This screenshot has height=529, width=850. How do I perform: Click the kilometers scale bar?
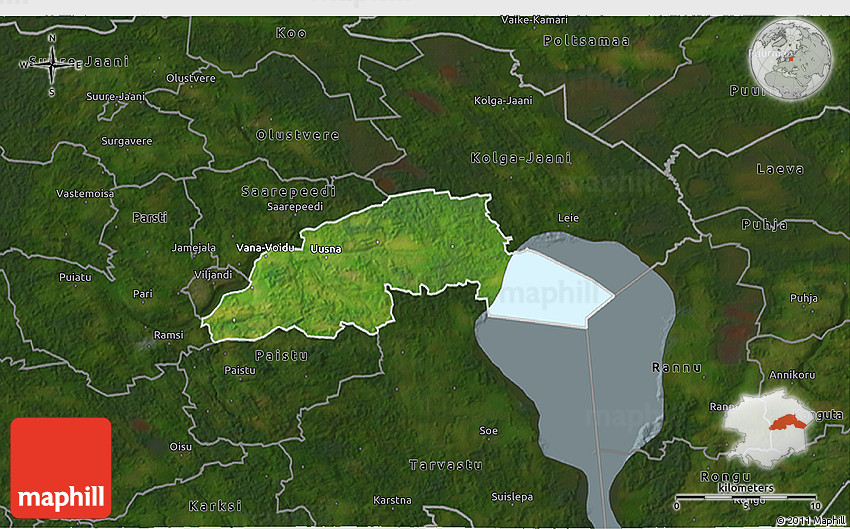pyautogui.click(x=745, y=495)
